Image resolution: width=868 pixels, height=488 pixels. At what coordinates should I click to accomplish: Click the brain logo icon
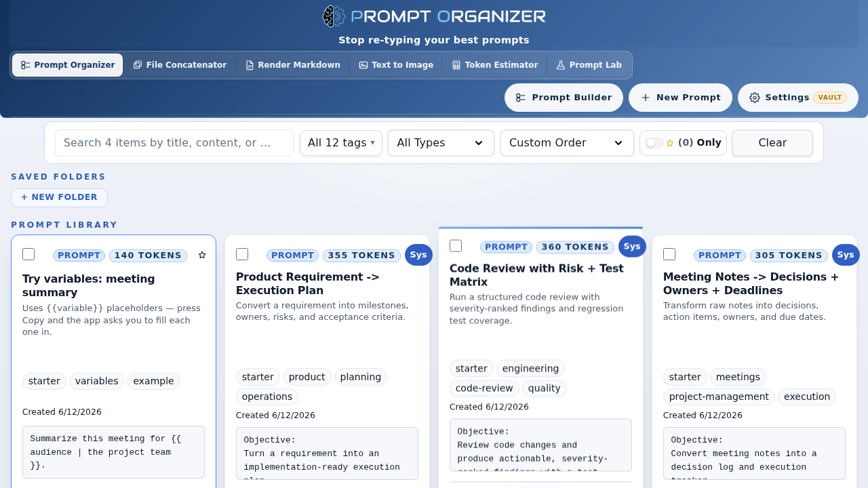click(334, 16)
